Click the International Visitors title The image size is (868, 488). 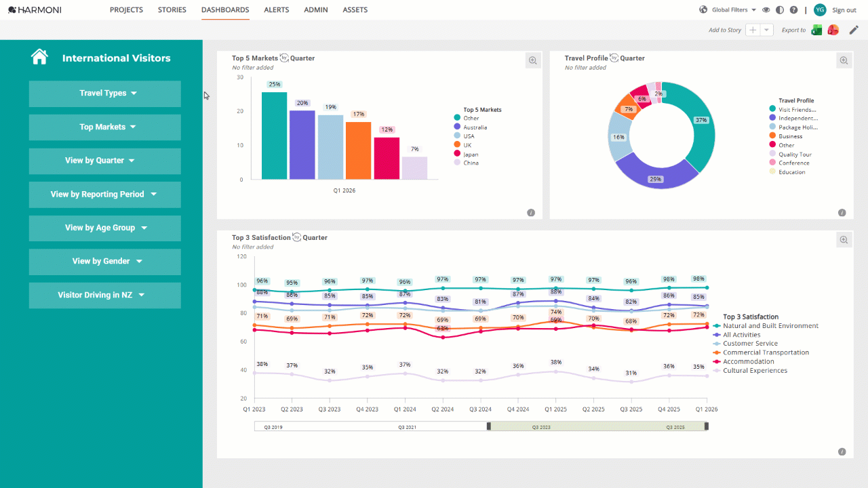click(117, 58)
